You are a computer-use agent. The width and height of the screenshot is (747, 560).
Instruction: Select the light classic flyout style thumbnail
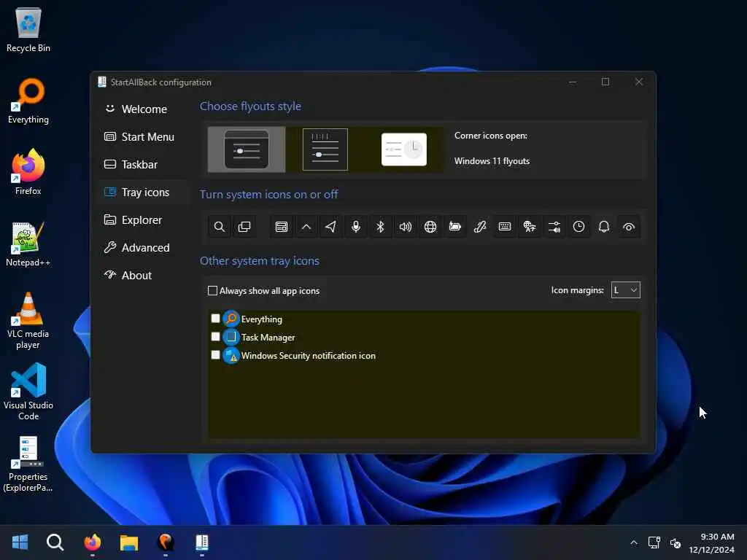point(404,149)
